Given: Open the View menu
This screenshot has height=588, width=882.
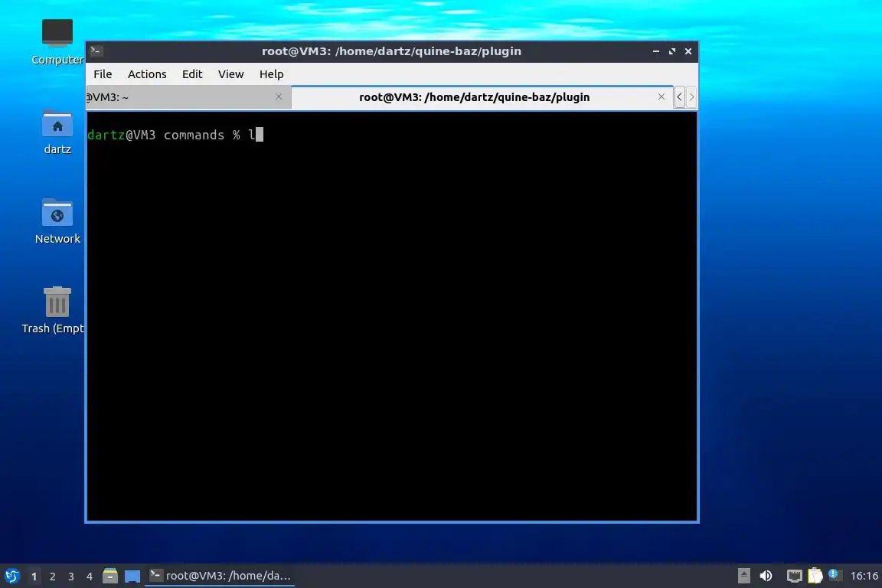Looking at the screenshot, I should pos(230,73).
